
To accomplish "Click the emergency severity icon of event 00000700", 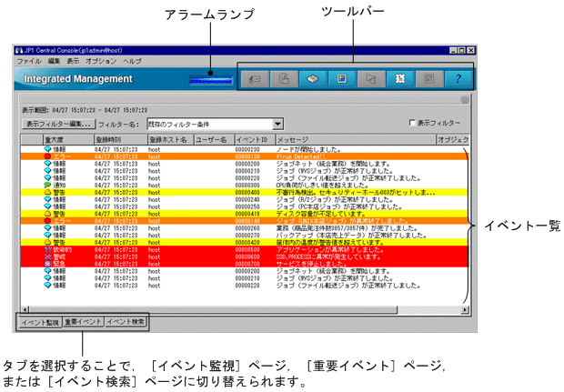I will click(x=47, y=264).
